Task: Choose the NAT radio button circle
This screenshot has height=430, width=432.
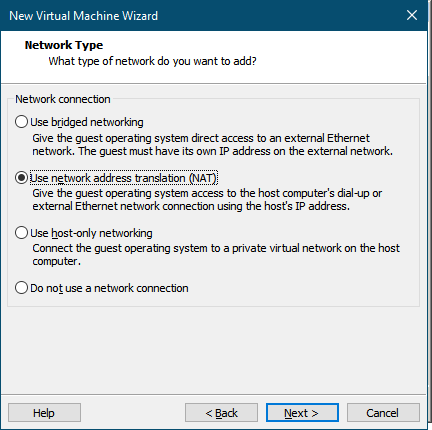Action: [x=21, y=178]
